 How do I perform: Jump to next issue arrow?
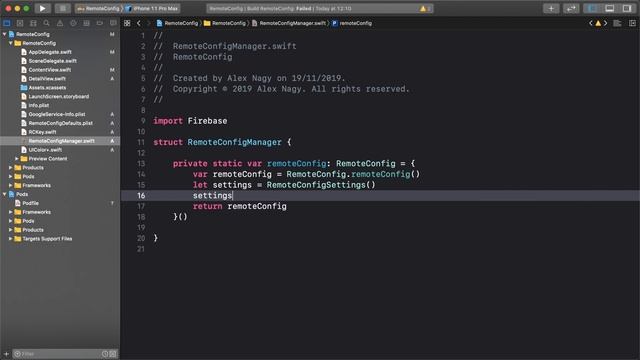605,23
